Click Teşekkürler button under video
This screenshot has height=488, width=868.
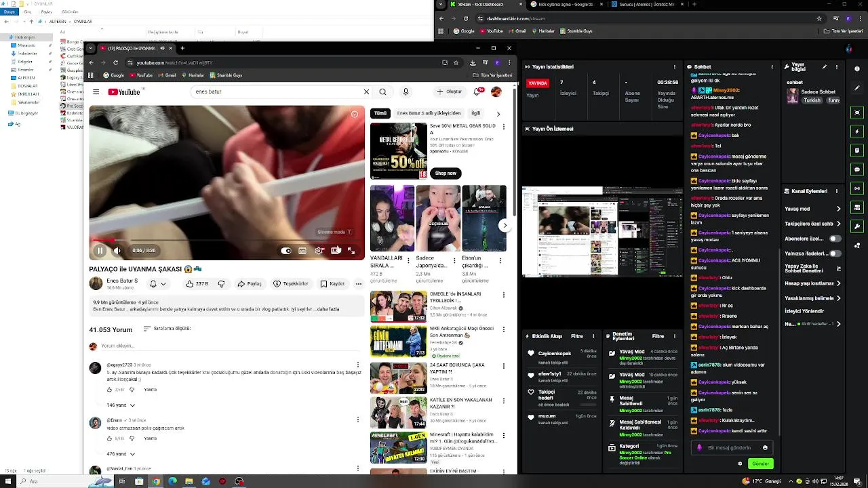pyautogui.click(x=291, y=284)
